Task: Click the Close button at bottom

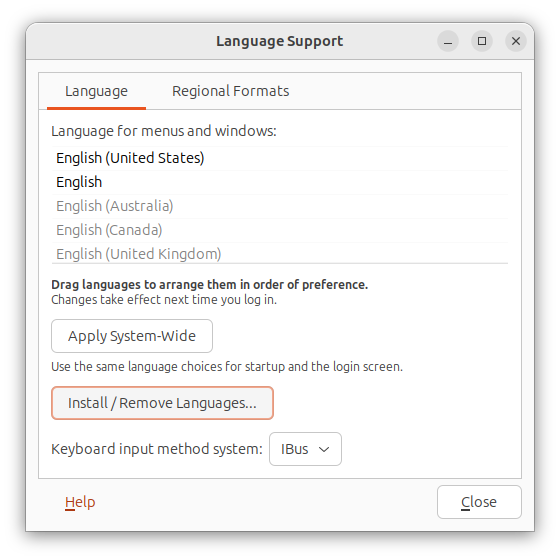Action: click(x=479, y=502)
